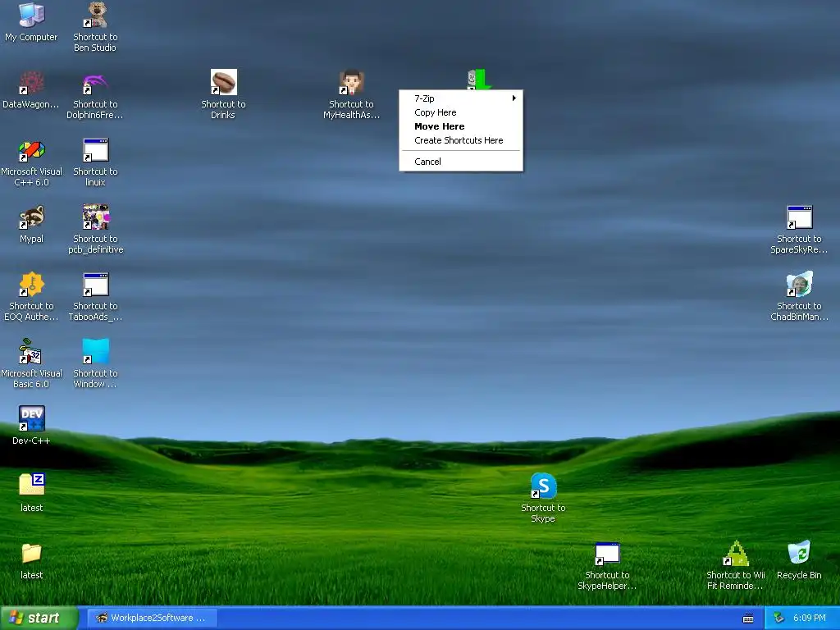Image resolution: width=840 pixels, height=630 pixels.
Task: Select the Dev-C++ desktop icon
Action: tap(31, 419)
